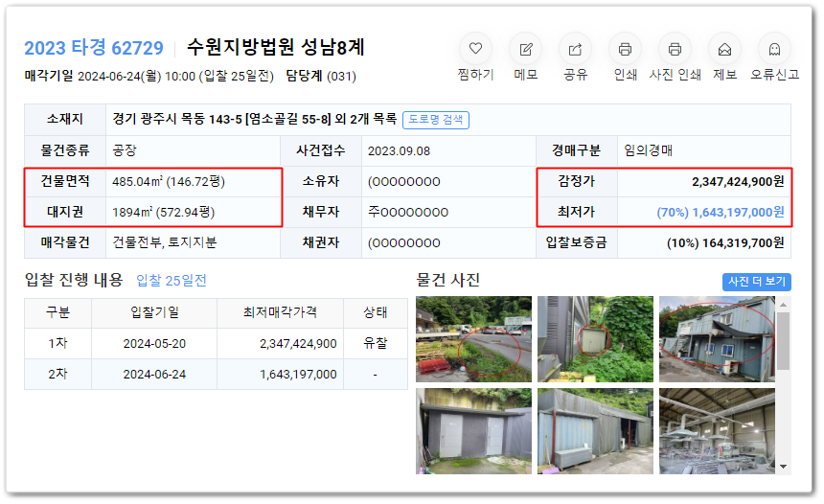Click the 최저매각가격 column header
Image resolution: width=824 pixels, height=504 pixels.
(x=280, y=312)
